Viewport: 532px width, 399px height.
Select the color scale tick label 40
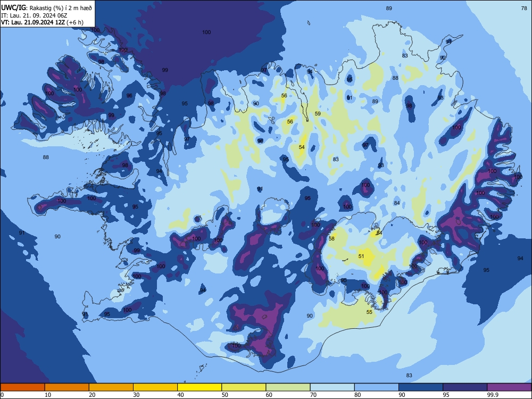tap(180, 395)
